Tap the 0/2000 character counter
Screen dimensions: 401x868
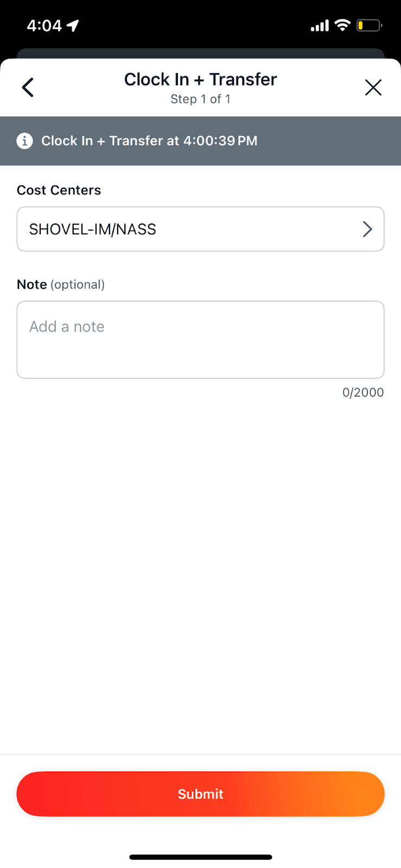click(362, 392)
